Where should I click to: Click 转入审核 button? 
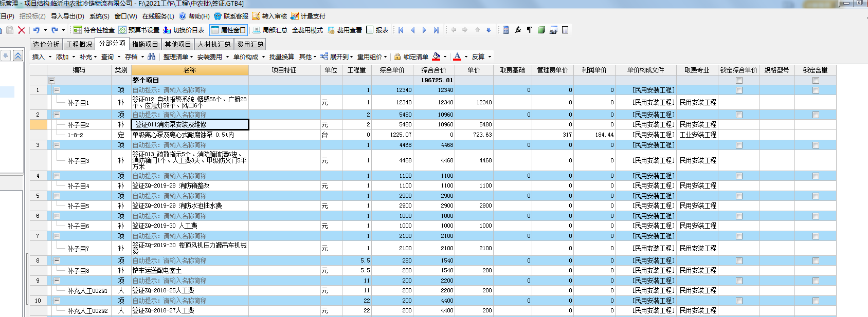pos(269,16)
